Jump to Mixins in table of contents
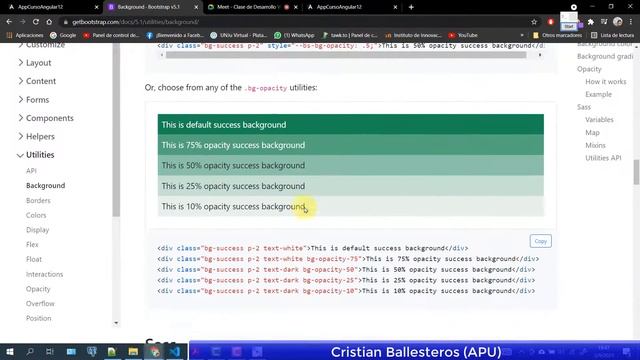Viewport: 640px width, 360px height. [595, 145]
